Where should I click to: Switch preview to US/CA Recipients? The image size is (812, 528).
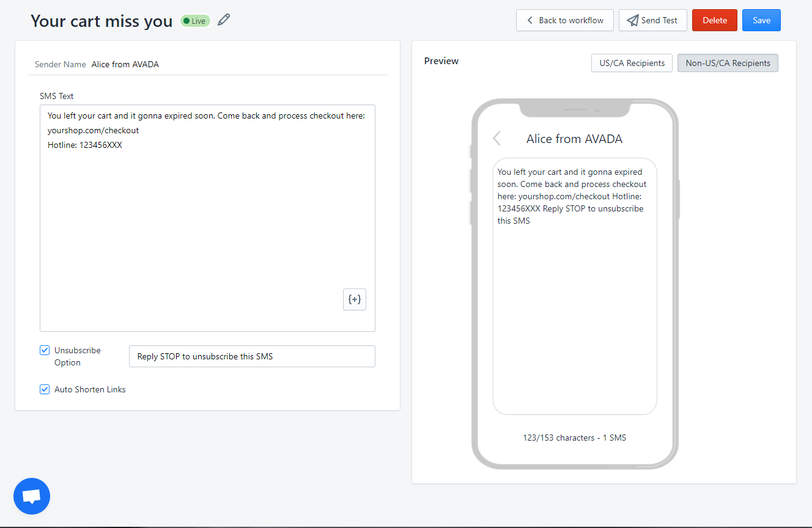(632, 63)
